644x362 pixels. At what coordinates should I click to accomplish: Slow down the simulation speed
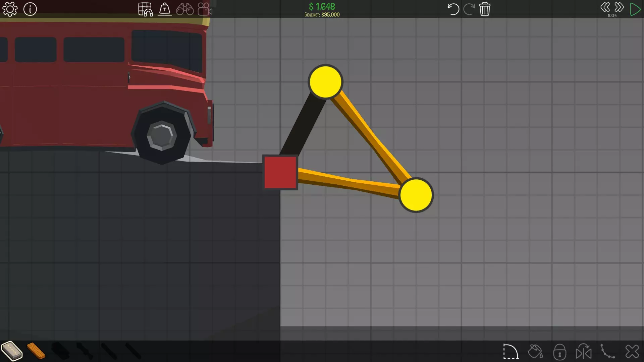[605, 7]
